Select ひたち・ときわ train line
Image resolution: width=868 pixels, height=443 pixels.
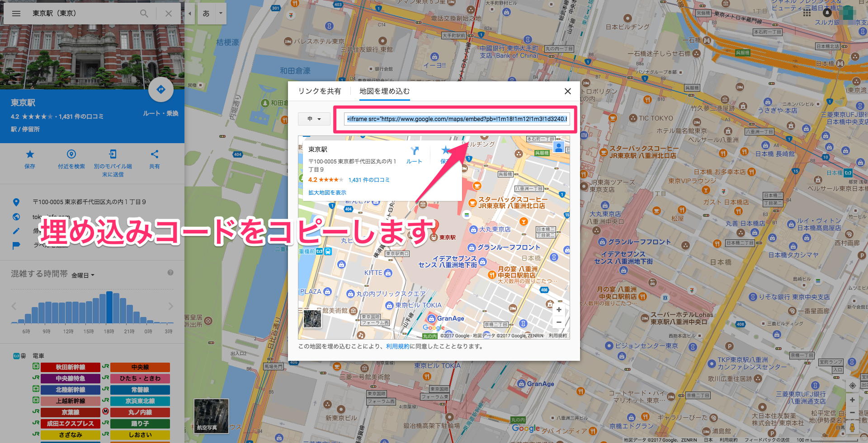(140, 378)
